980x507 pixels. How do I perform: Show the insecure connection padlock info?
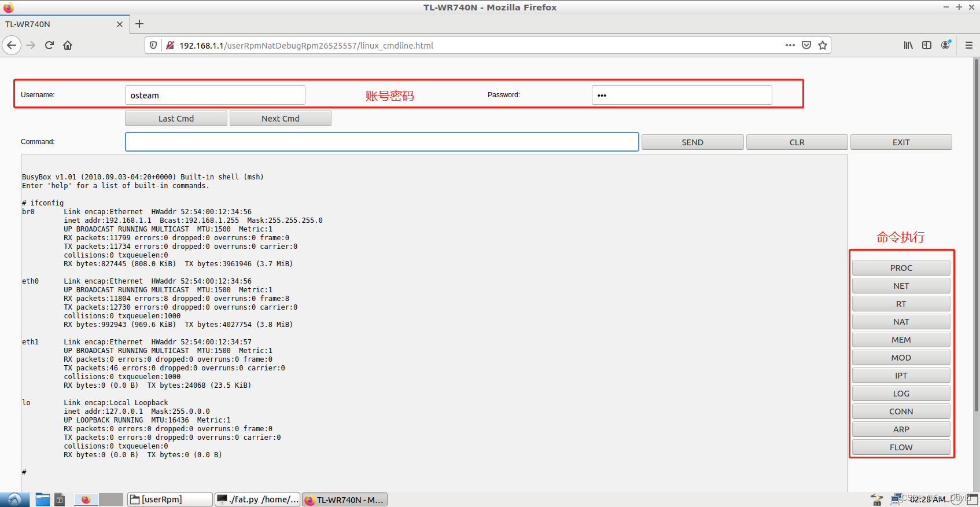click(x=170, y=45)
